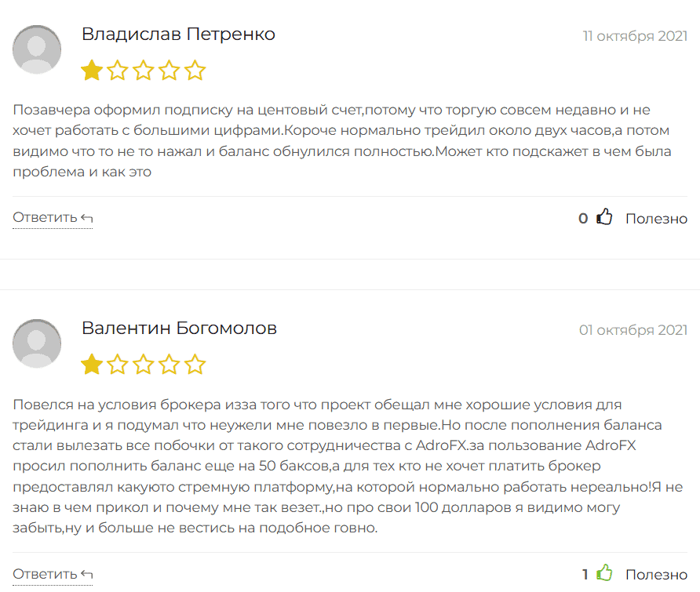The image size is (700, 592).
Task: Click the thumbs-up icon under Владислав Петренко's review
Action: (x=604, y=218)
